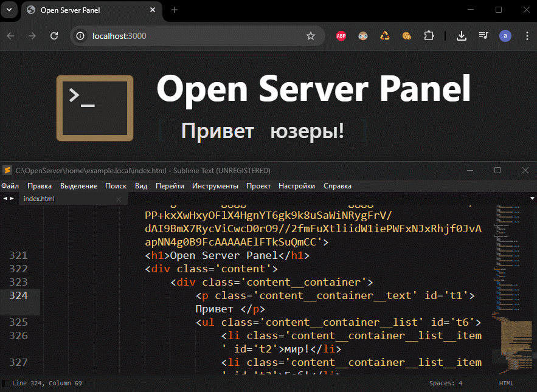
Task: View site information icon beside localhost
Action: click(80, 36)
